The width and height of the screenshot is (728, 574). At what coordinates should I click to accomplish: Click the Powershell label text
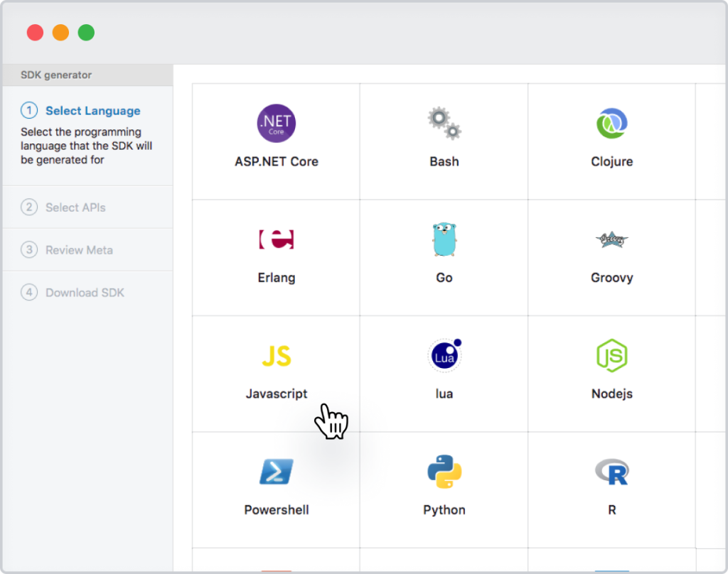point(277,509)
